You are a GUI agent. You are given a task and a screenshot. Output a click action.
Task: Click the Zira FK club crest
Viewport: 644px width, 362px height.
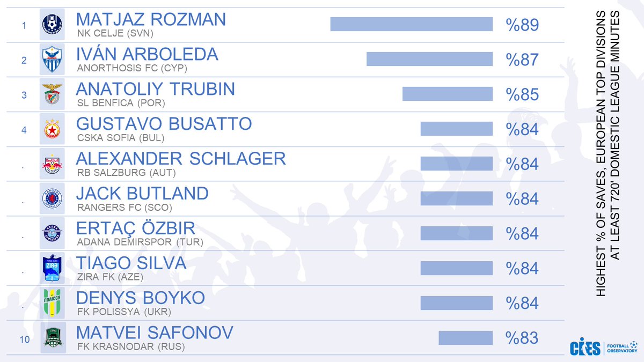click(x=53, y=268)
